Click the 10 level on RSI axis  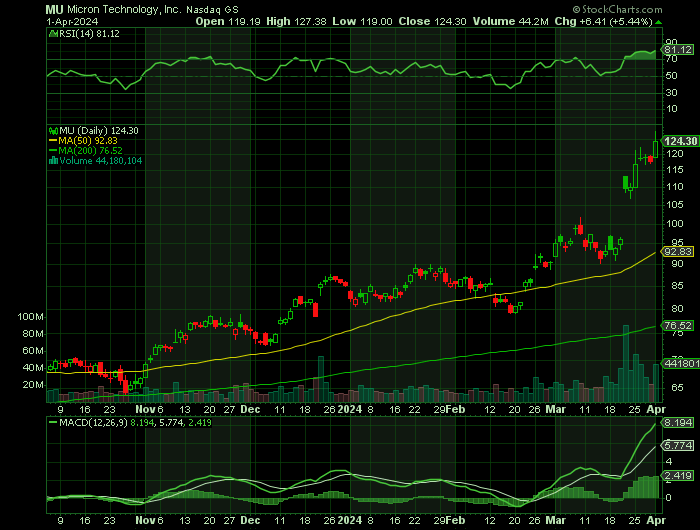(x=671, y=109)
